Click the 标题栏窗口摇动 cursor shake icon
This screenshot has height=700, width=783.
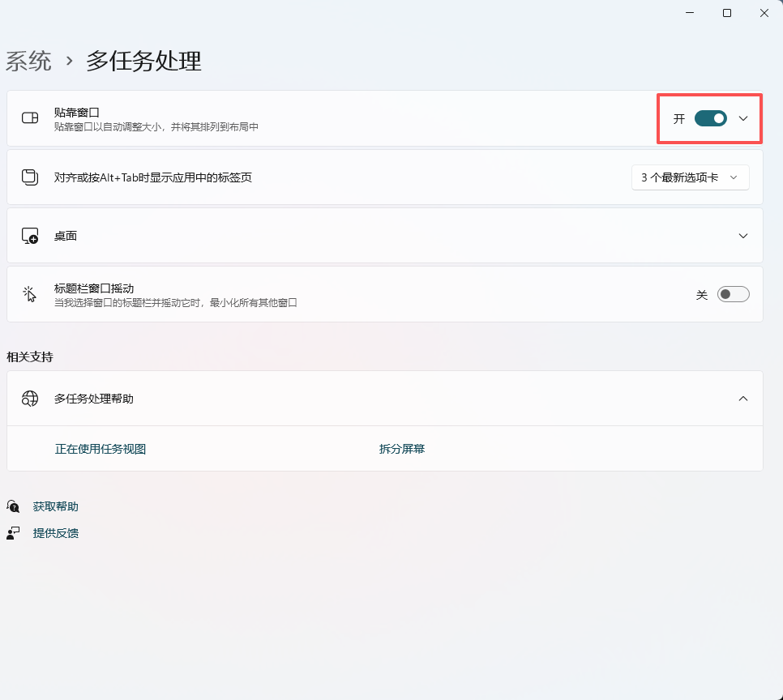[x=30, y=294]
